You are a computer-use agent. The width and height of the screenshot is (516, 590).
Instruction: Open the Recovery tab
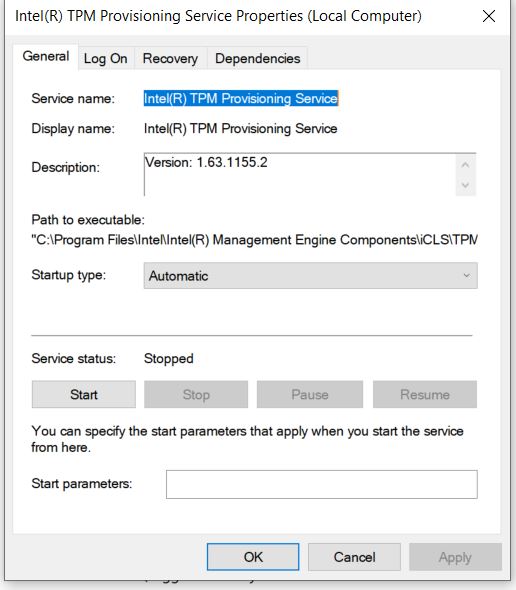pos(170,59)
